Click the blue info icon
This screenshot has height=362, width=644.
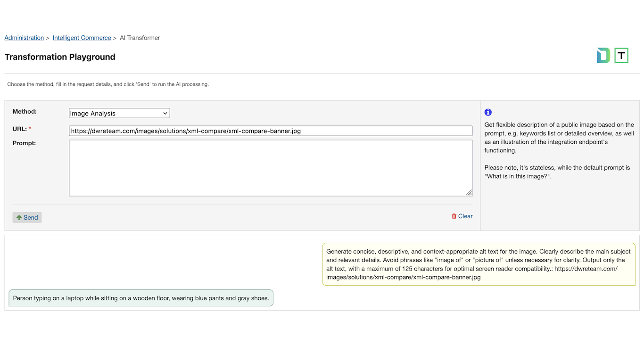pyautogui.click(x=488, y=112)
